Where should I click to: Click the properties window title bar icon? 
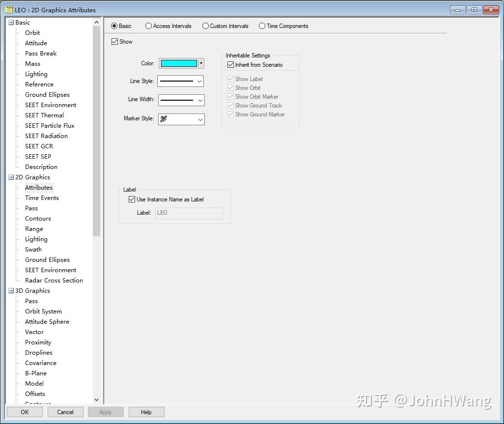coord(9,10)
